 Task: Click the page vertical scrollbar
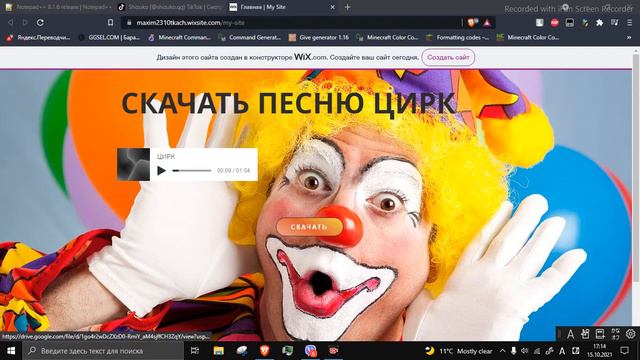tap(636, 167)
